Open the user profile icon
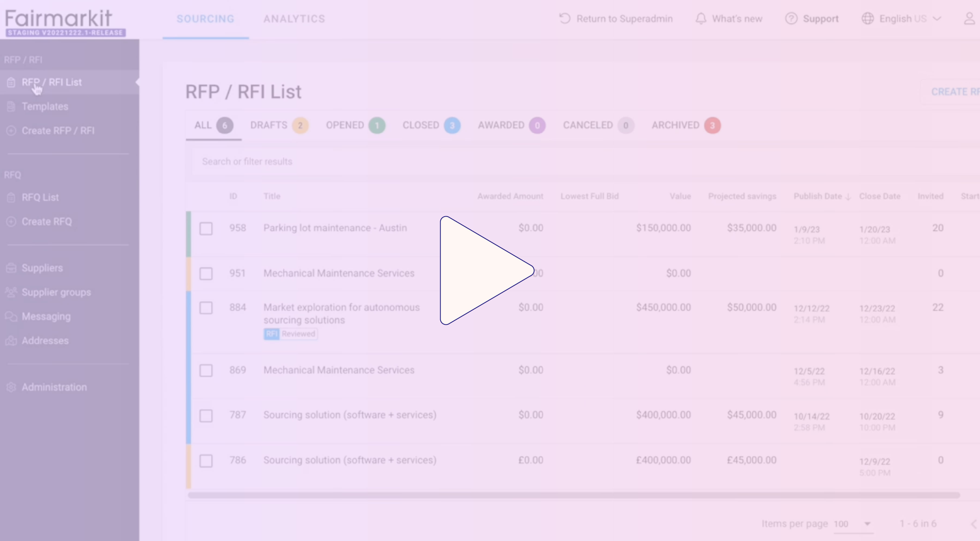The width and height of the screenshot is (980, 541). click(970, 19)
